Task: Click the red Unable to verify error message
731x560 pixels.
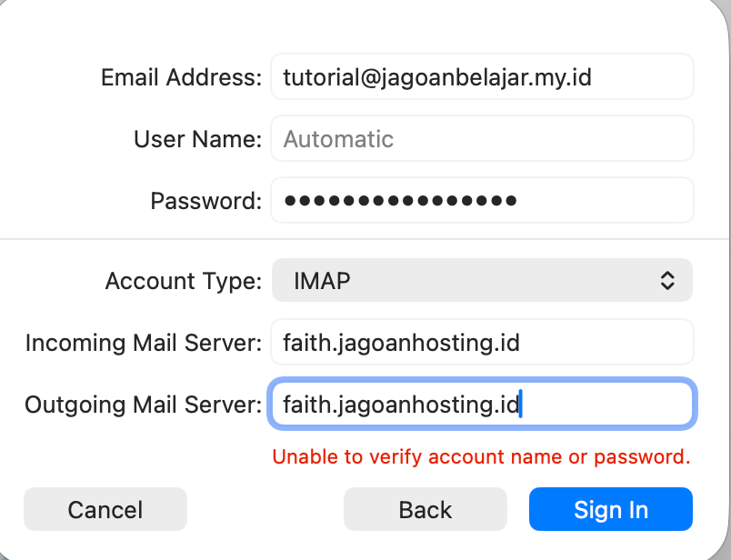Action: [x=481, y=457]
